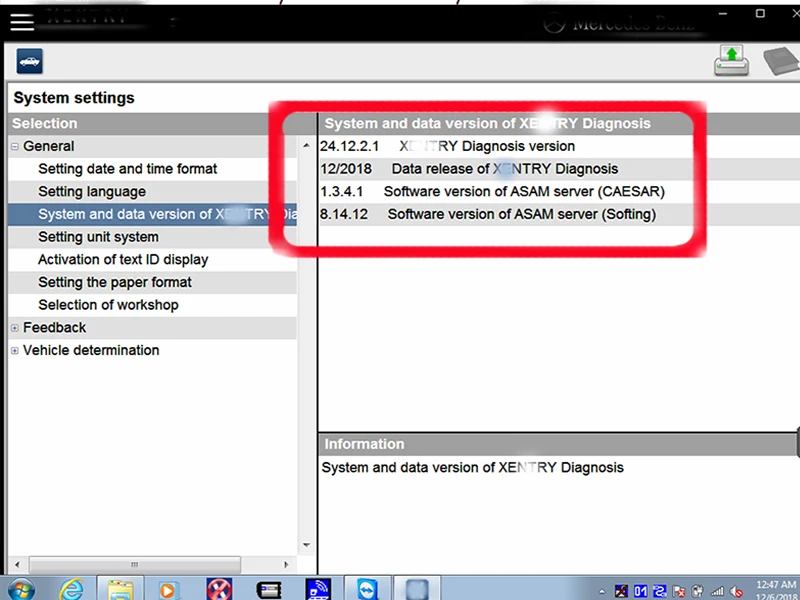Viewport: 800px width, 600px height.
Task: Click the volume speaker tray icon
Action: coord(736,591)
